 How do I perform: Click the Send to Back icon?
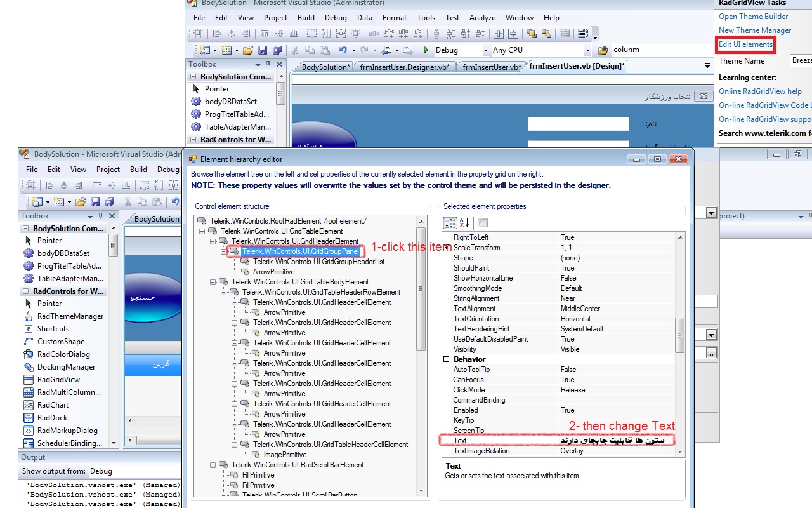(546, 34)
